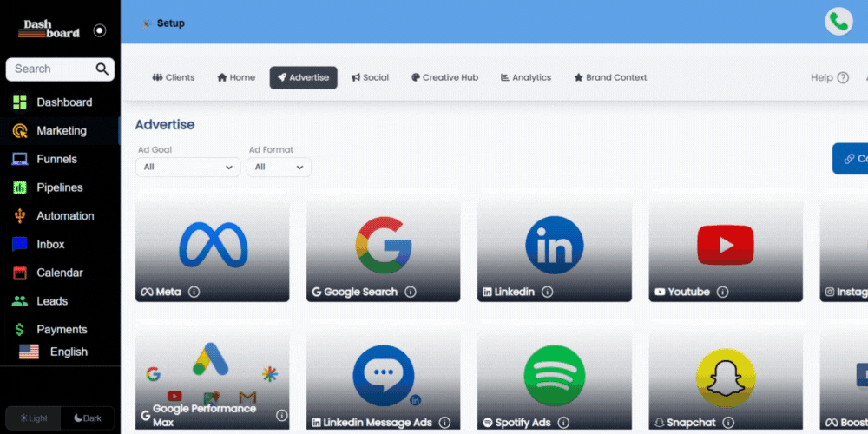Go to Automation in sidebar

(64, 216)
